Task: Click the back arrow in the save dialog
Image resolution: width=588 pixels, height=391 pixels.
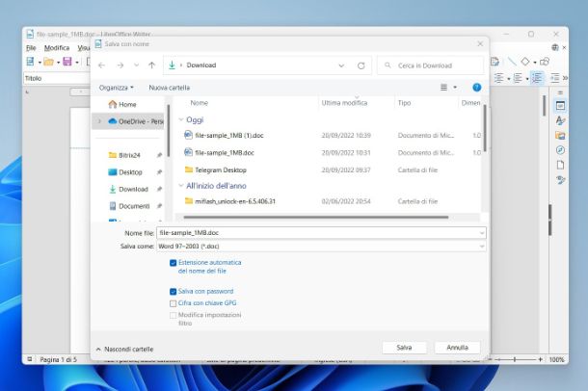Action: click(x=101, y=65)
